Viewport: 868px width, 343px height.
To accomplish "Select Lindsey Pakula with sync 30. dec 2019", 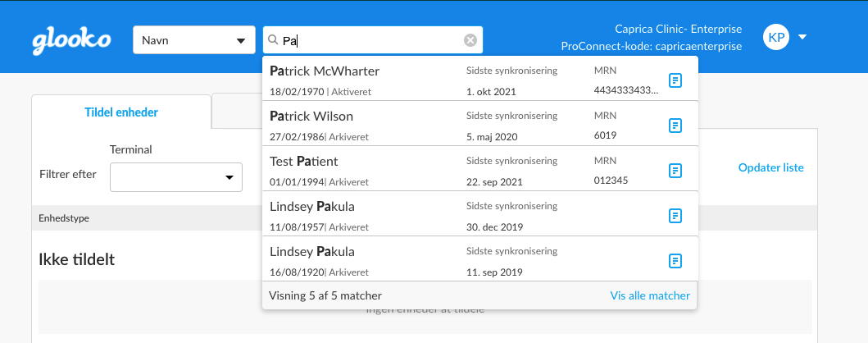I will tap(480, 213).
